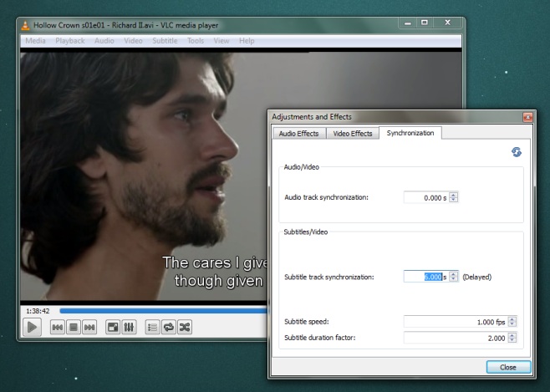Click the blue seek bar in VLC

pyautogui.click(x=164, y=311)
